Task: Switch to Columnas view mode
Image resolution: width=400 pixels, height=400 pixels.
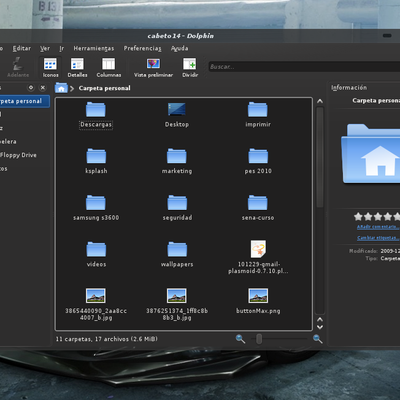Action: pyautogui.click(x=109, y=68)
